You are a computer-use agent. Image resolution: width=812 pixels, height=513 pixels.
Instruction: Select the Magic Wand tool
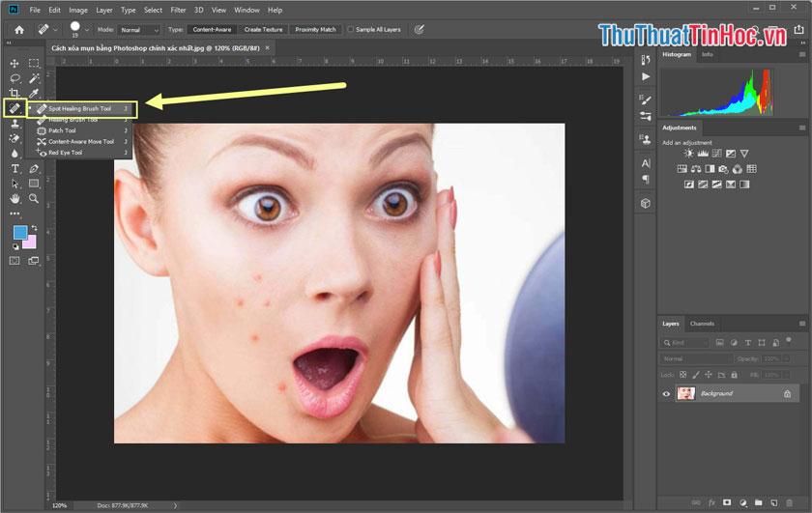coord(34,78)
